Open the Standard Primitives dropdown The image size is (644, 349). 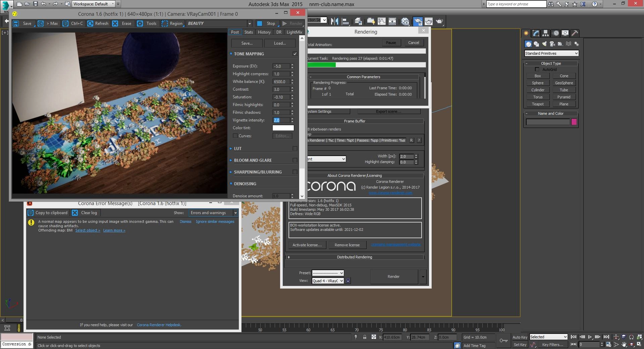551,53
